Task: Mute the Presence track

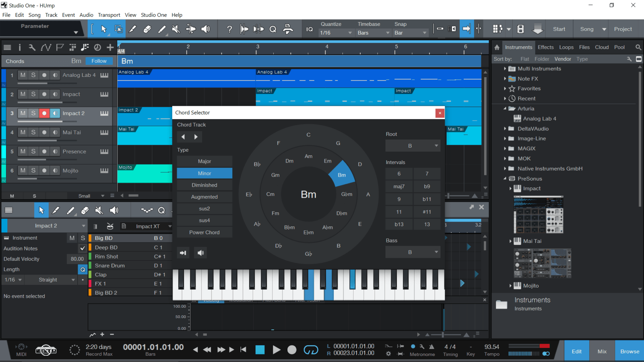Action: pos(23,151)
